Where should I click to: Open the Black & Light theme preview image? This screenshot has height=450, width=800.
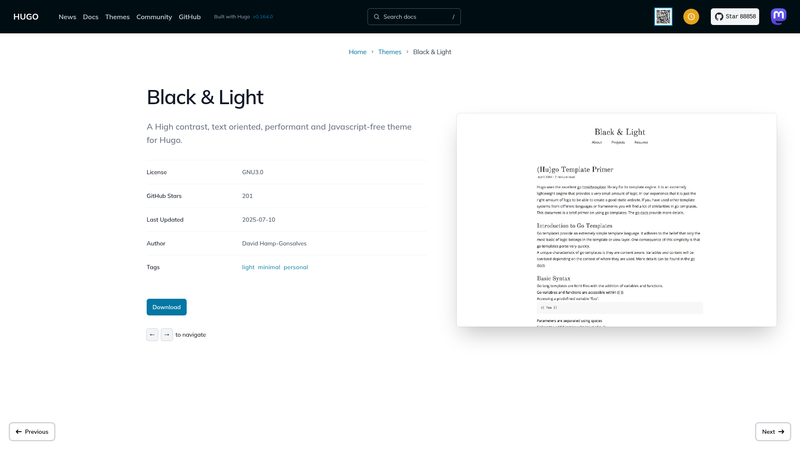(616, 220)
